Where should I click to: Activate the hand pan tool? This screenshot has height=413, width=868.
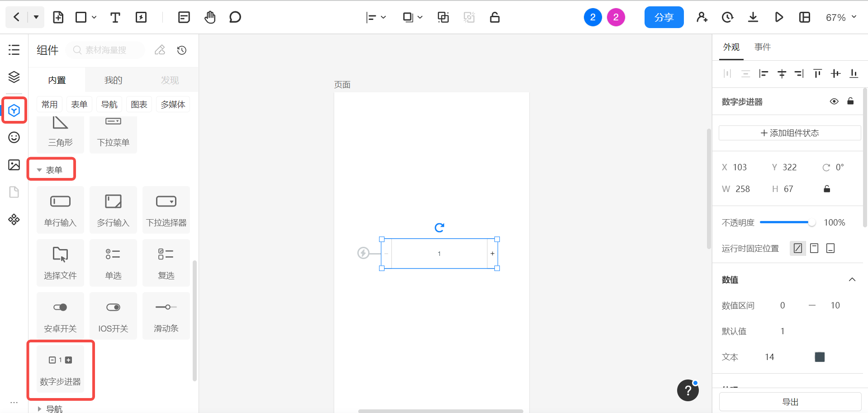click(210, 18)
